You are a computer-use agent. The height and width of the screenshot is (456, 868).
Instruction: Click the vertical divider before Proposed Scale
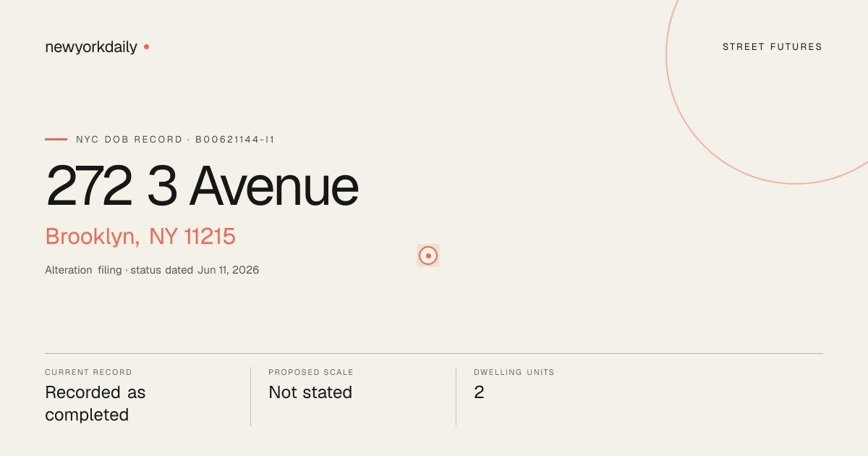[x=250, y=396]
